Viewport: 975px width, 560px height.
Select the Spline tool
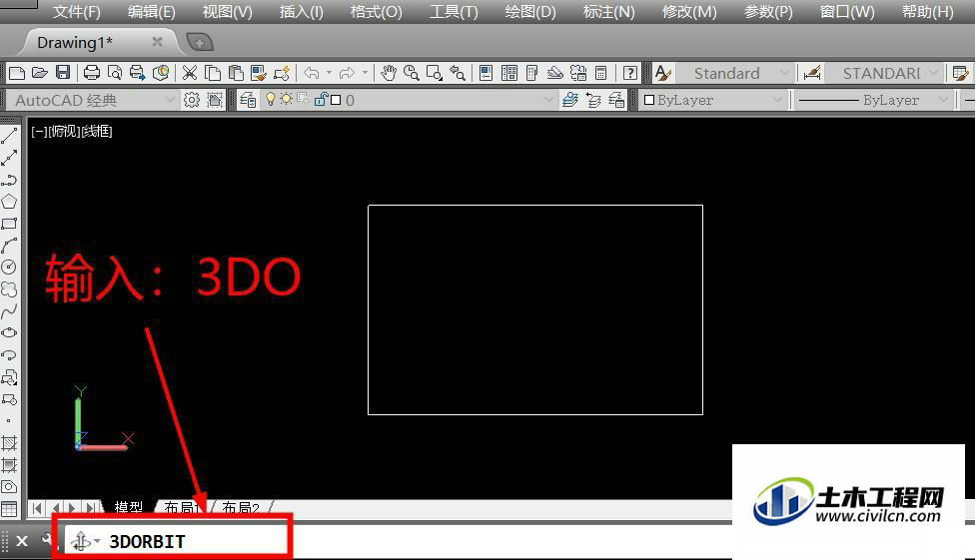tap(9, 311)
